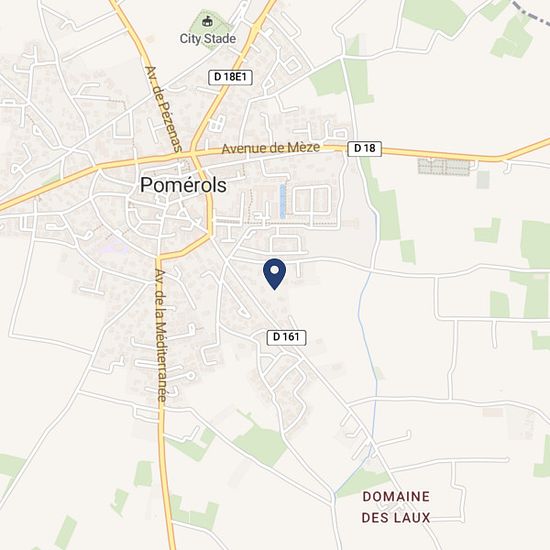Screen dimensions: 550x550
Task: Click the Avenue de Mèze street label
Action: click(x=271, y=148)
